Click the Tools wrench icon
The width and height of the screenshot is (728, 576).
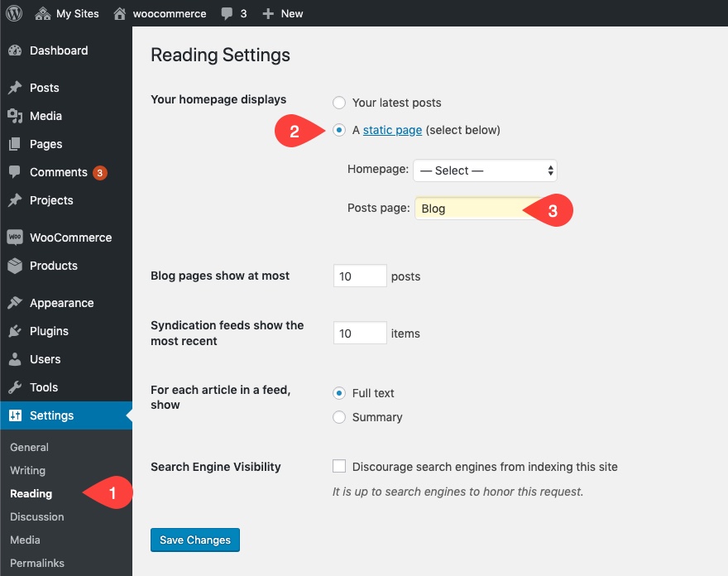tap(15, 387)
